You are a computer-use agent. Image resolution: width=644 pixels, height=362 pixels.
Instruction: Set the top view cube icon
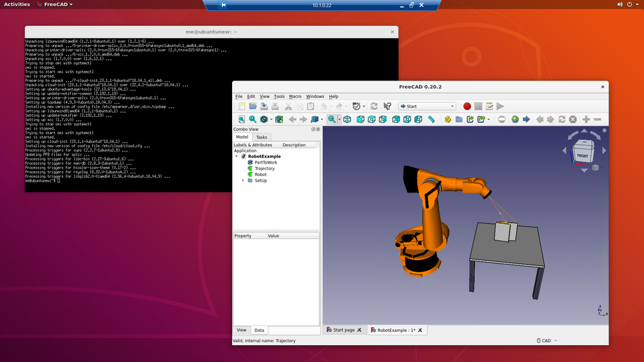pyautogui.click(x=371, y=119)
